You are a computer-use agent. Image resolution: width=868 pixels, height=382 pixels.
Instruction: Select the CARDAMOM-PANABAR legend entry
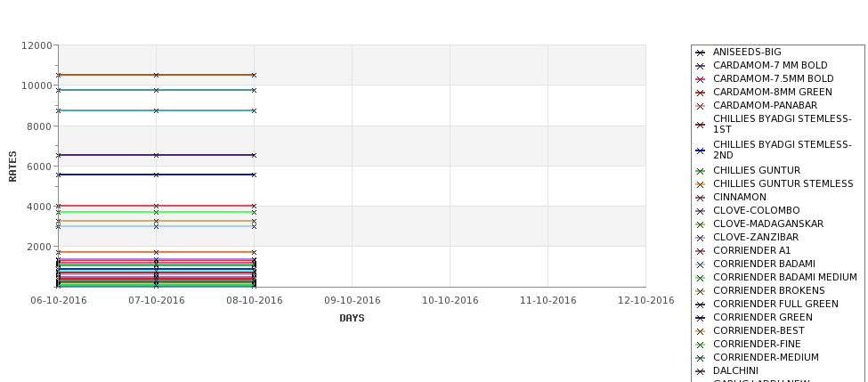click(x=765, y=105)
